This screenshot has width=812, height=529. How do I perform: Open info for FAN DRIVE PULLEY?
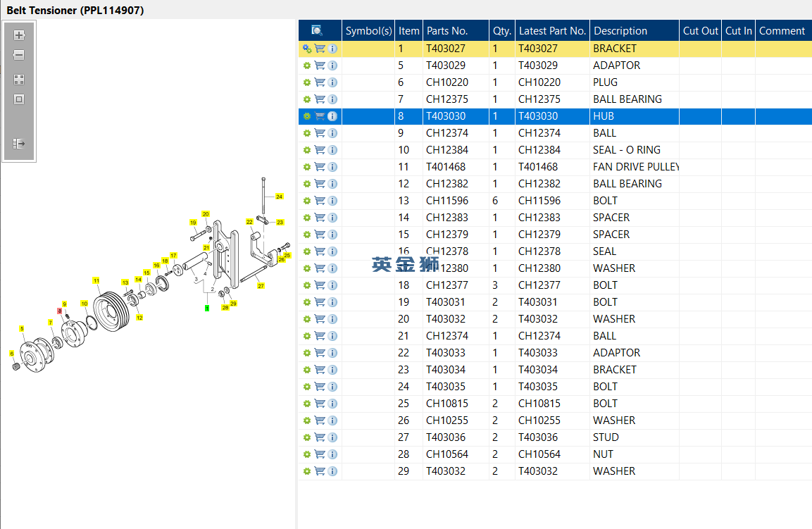click(x=332, y=168)
